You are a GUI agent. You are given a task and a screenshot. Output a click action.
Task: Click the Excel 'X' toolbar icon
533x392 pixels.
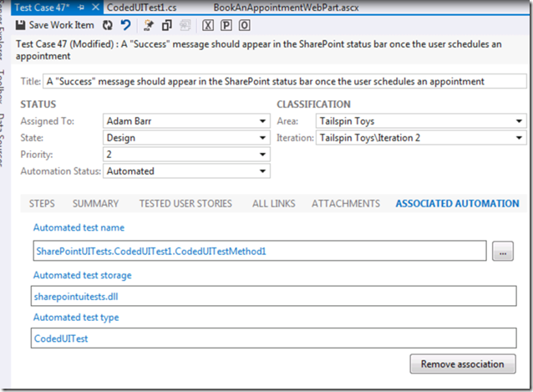(207, 25)
